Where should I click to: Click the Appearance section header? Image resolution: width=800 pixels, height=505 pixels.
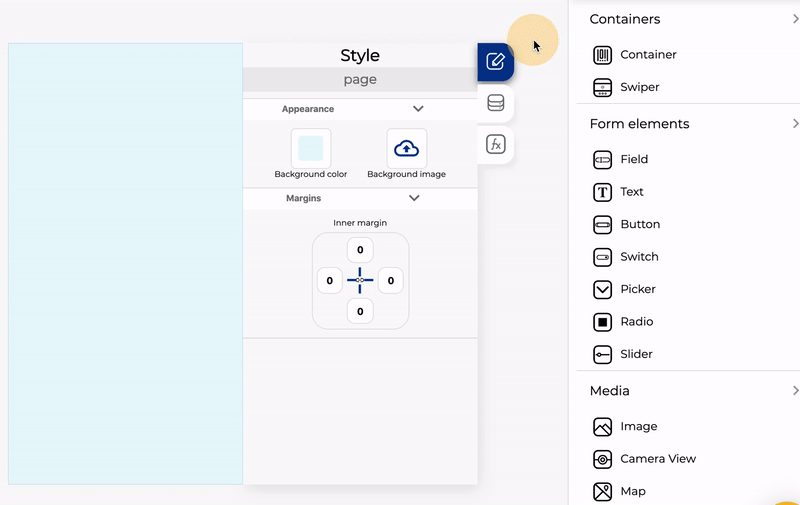click(x=360, y=109)
